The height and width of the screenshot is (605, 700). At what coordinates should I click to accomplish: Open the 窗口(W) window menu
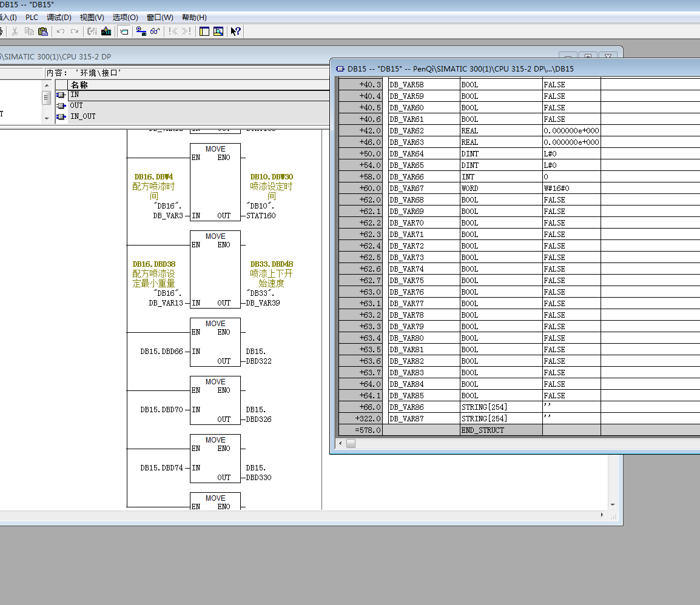pyautogui.click(x=160, y=18)
